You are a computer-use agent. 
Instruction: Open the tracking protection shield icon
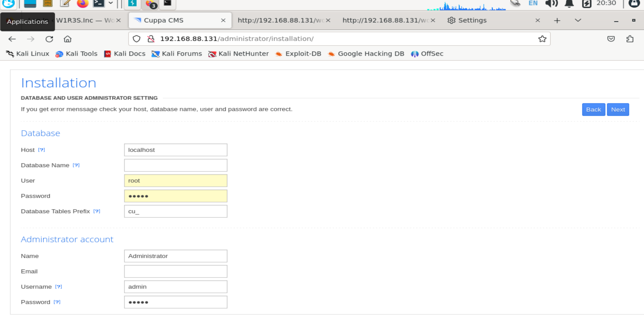pos(136,39)
